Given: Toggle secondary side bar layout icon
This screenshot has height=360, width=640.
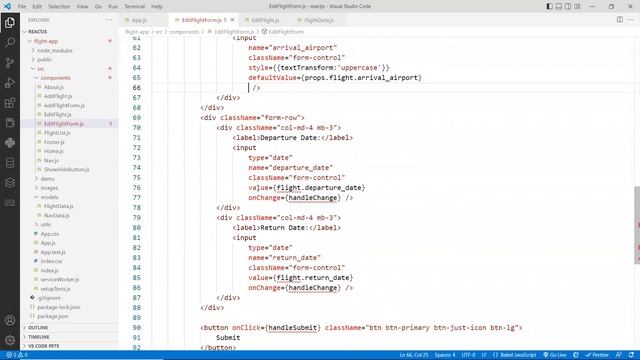Looking at the screenshot, I should coord(568,6).
